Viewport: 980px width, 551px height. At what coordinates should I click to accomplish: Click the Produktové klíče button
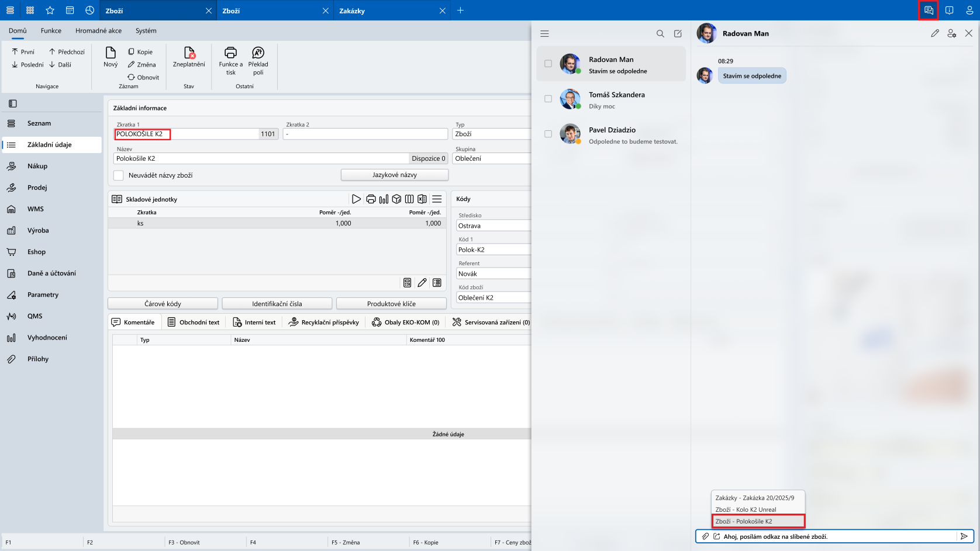[391, 304]
